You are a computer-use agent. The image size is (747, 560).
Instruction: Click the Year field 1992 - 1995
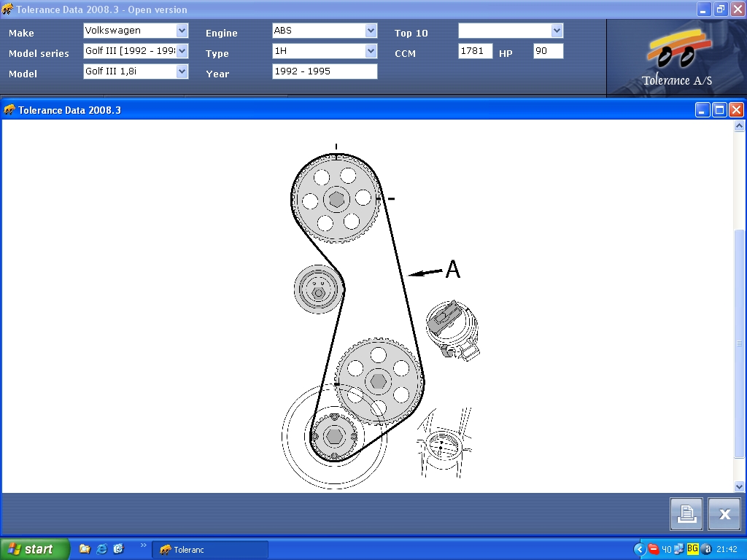325,71
